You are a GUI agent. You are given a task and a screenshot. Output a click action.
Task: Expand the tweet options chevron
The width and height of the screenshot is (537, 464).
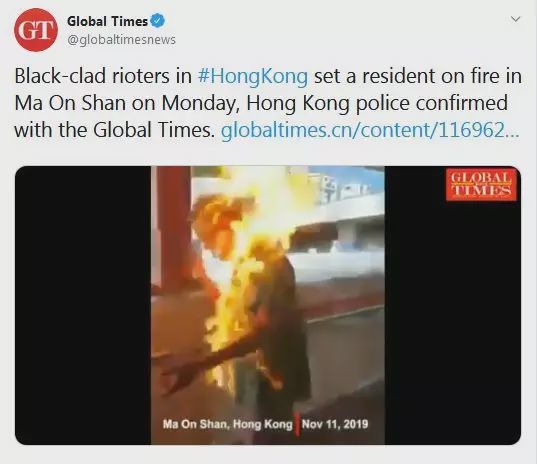515,19
